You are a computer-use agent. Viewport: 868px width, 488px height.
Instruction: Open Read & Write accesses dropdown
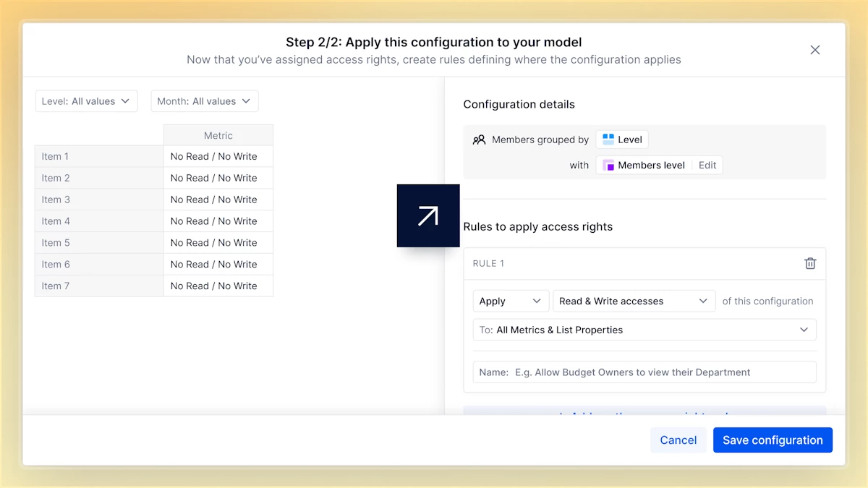click(634, 301)
